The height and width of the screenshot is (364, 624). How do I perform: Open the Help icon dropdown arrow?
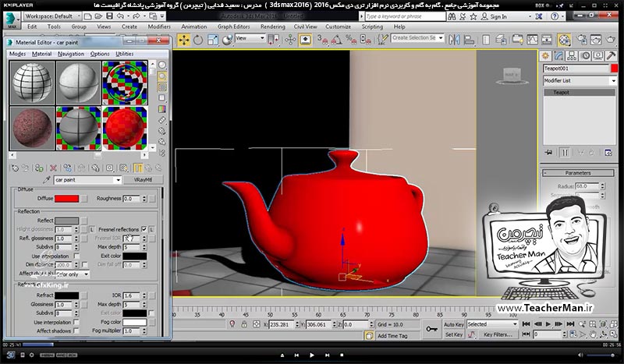point(564,16)
